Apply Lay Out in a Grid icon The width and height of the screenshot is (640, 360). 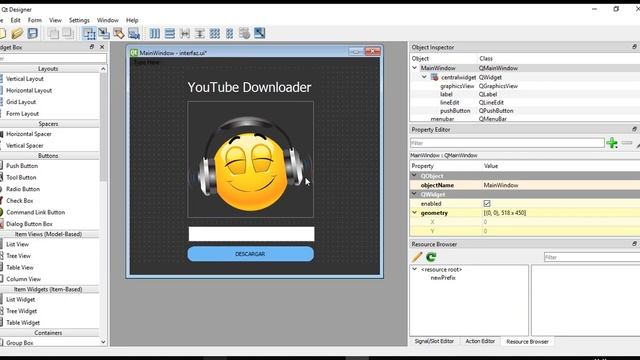pos(215,33)
